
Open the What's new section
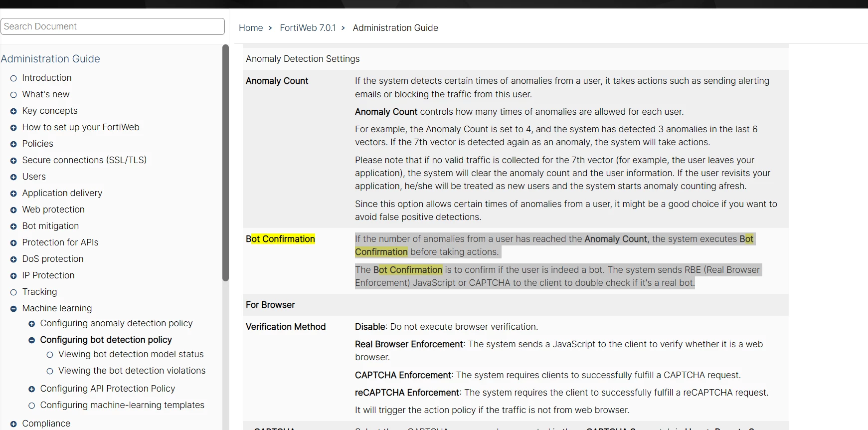tap(46, 94)
